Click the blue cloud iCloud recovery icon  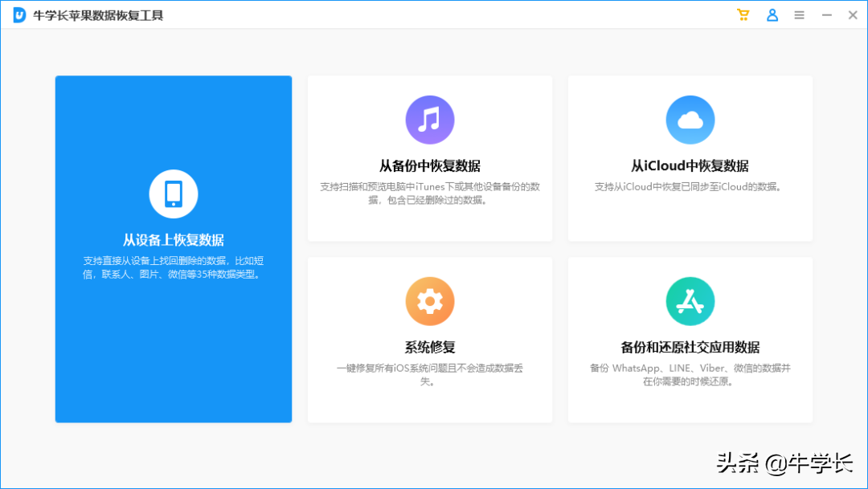[x=690, y=119]
